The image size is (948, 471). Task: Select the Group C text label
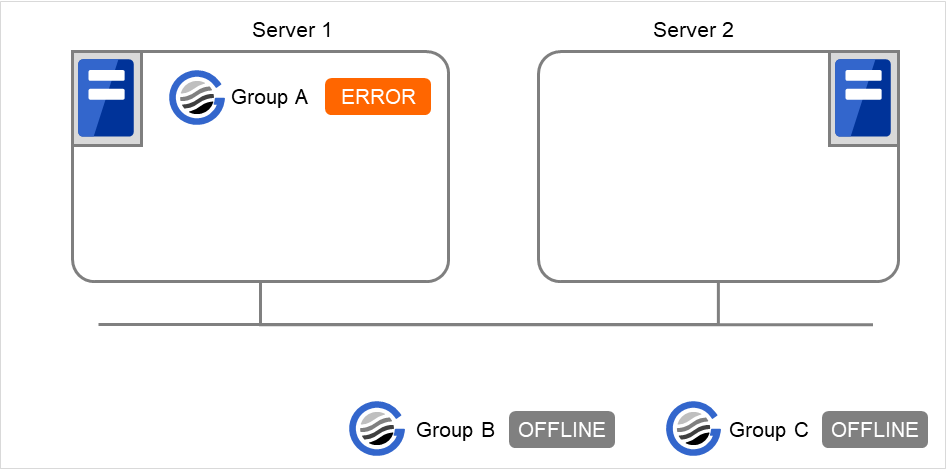click(x=768, y=430)
